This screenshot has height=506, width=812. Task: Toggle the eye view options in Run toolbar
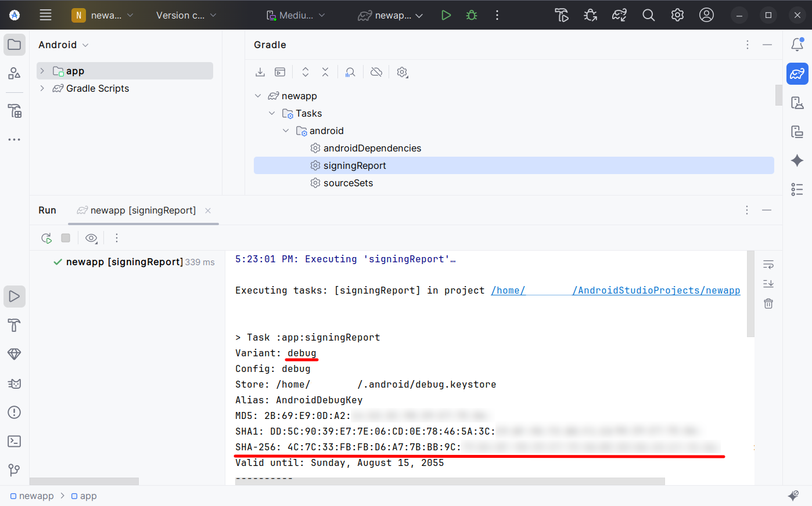91,238
